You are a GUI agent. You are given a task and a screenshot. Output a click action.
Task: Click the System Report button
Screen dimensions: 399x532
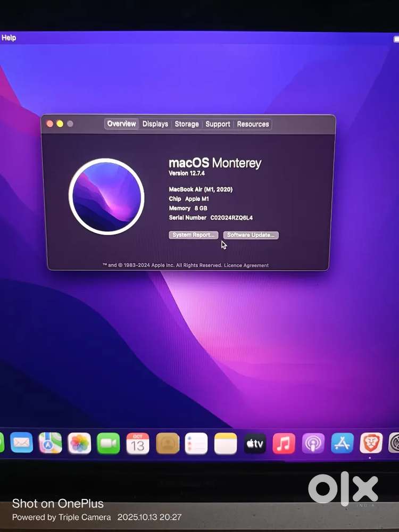(x=194, y=235)
